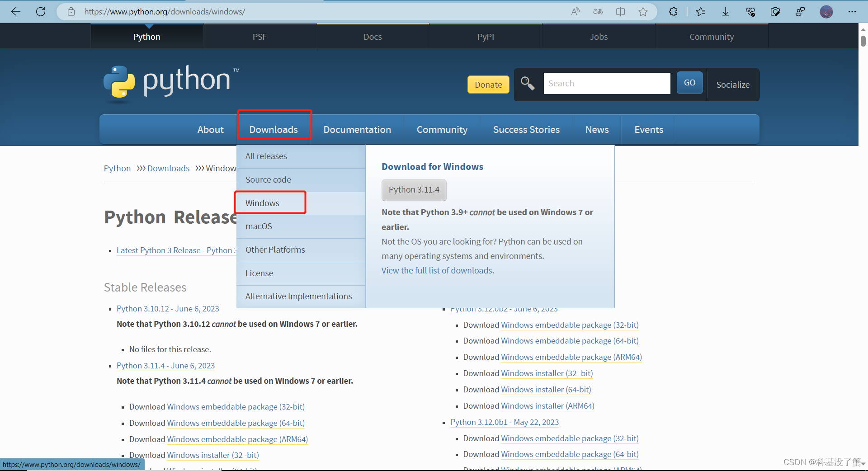This screenshot has width=868, height=471.
Task: Expand the Socialize menu
Action: [x=733, y=85]
